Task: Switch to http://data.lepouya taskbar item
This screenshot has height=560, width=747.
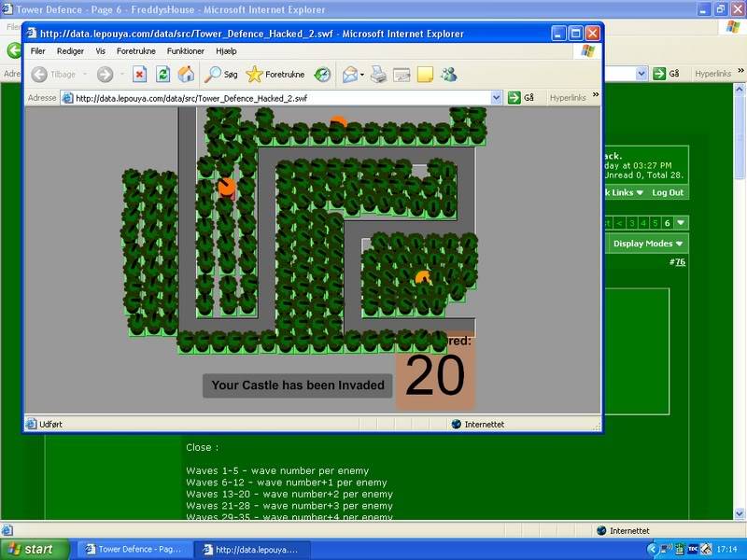Action: [x=252, y=550]
